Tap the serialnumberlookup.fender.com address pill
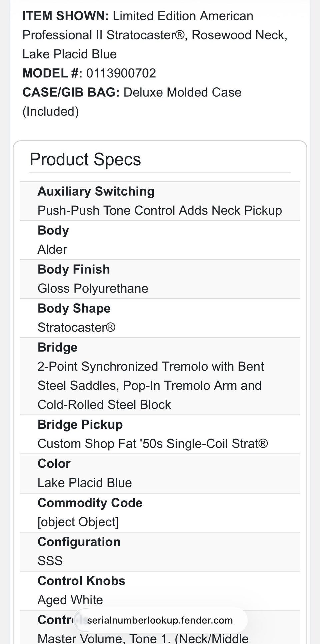Image resolution: width=320 pixels, height=644 pixels. coord(160,620)
